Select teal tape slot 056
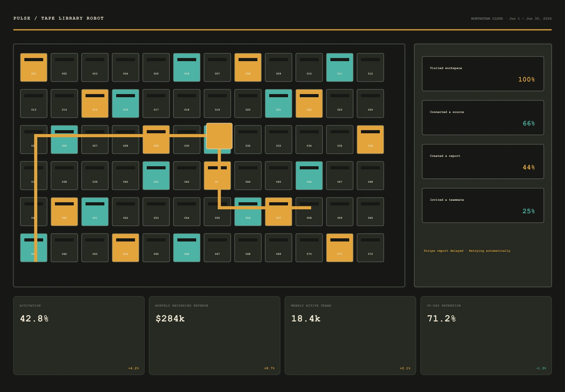This screenshot has width=565, height=392. click(248, 212)
